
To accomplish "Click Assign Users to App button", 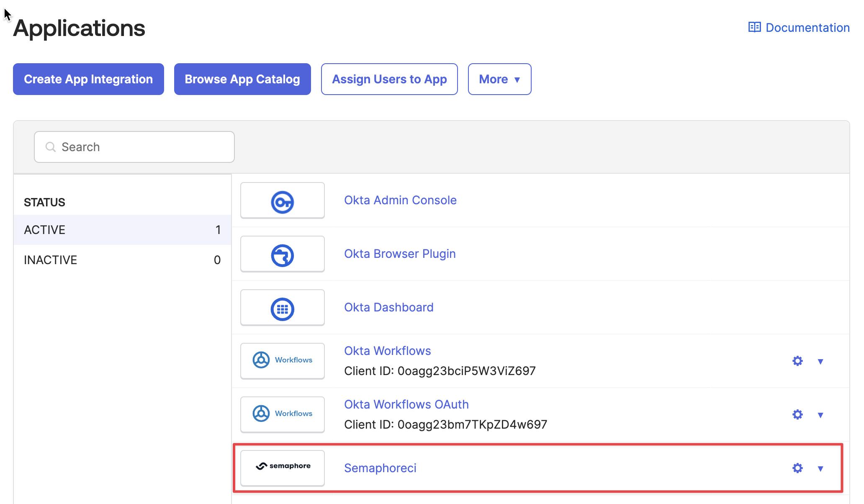I will (x=389, y=79).
